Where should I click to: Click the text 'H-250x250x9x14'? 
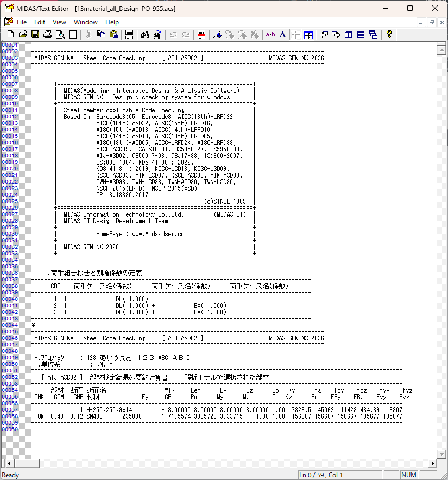(109, 410)
